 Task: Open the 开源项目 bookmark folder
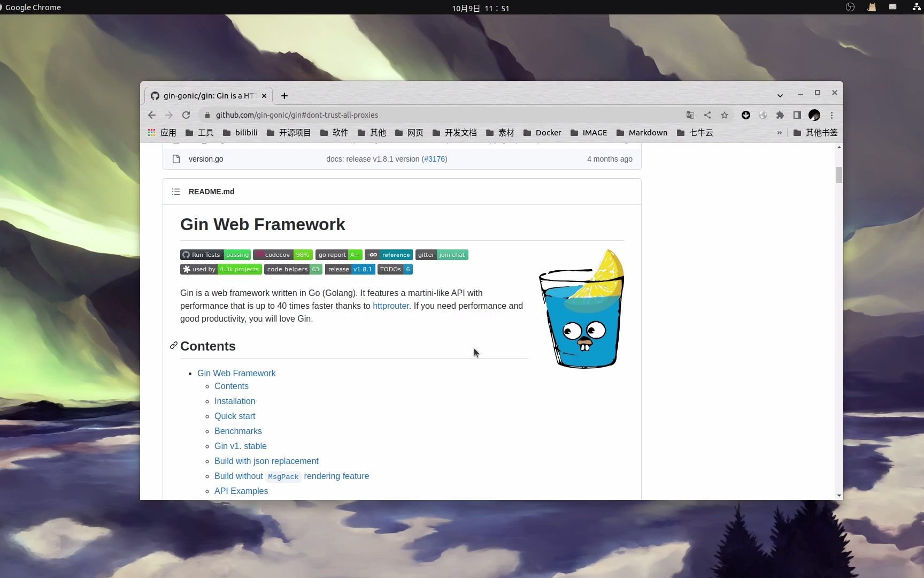289,133
